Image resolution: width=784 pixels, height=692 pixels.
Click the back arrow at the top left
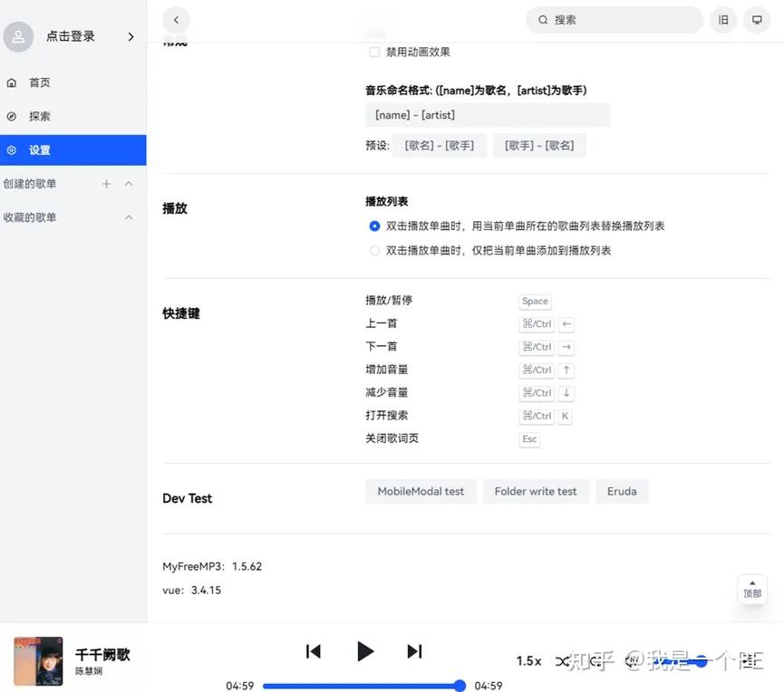[x=175, y=18]
